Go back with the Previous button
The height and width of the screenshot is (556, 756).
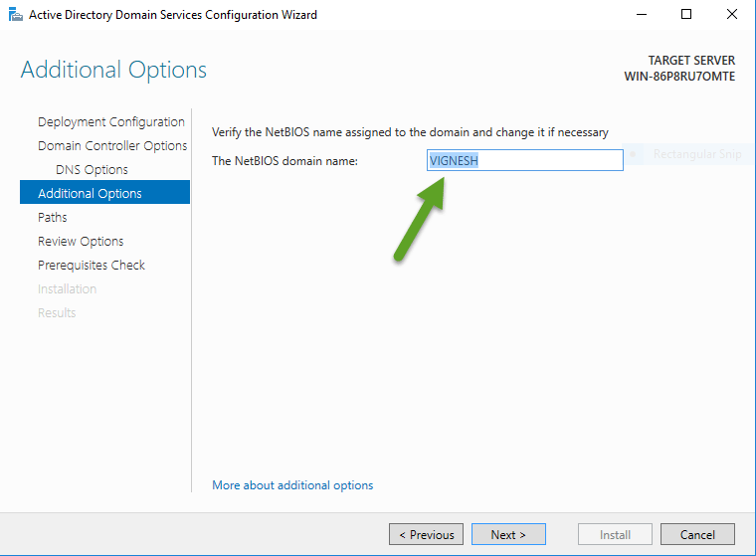point(426,534)
